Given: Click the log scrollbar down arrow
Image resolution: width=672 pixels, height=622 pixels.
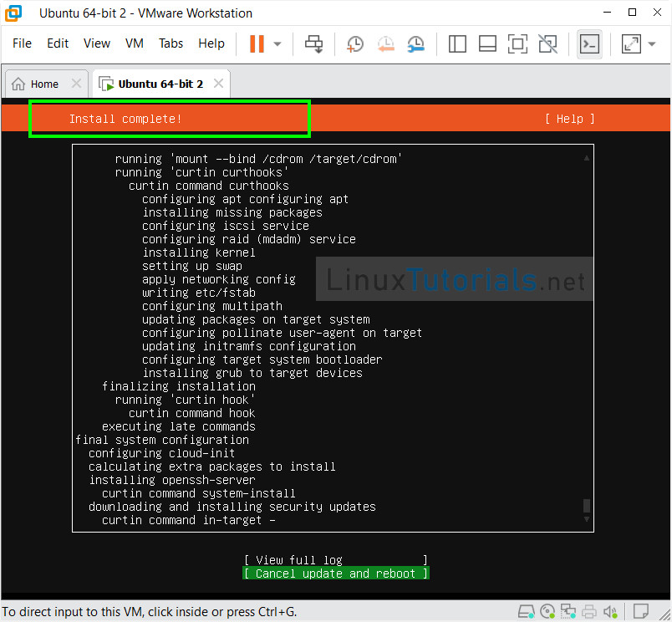Looking at the screenshot, I should coord(587,519).
